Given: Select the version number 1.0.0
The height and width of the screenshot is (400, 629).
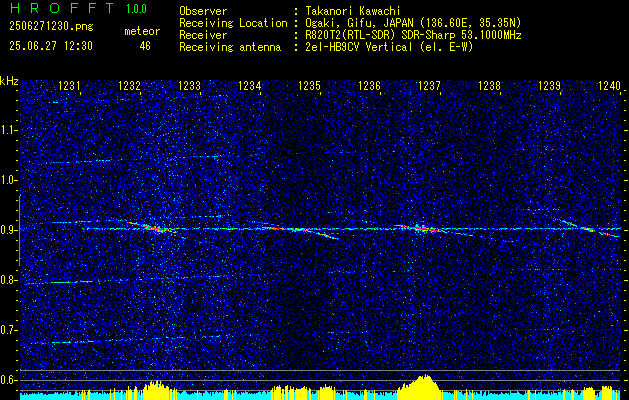Looking at the screenshot, I should point(136,8).
